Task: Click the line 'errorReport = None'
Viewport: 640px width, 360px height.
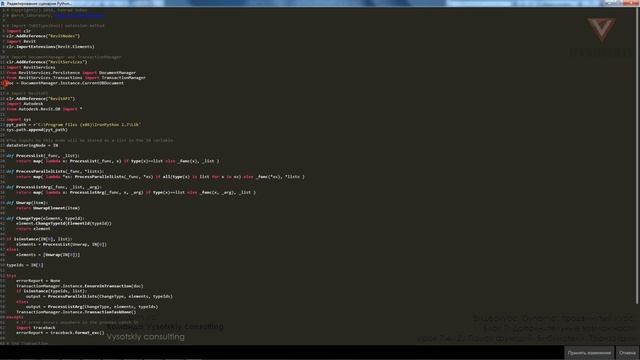Action: click(x=38, y=281)
